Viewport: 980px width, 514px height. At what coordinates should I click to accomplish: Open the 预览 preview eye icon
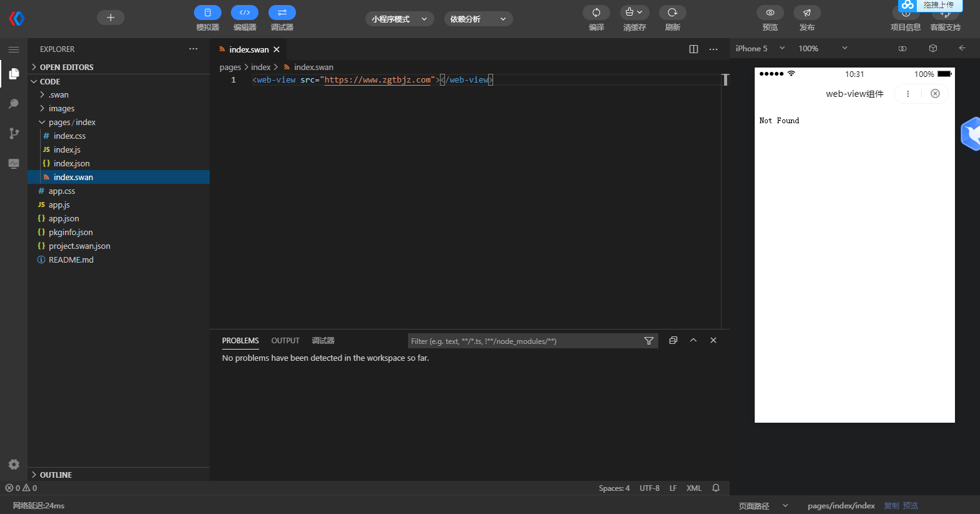[x=770, y=13]
